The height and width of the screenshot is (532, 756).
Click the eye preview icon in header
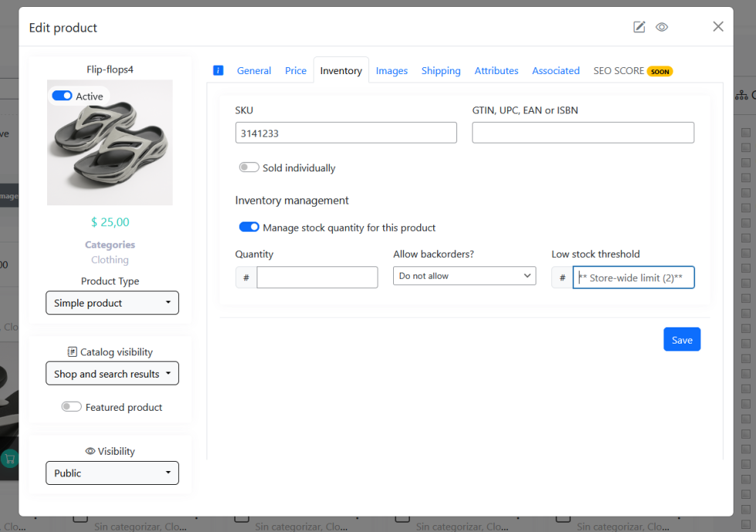(x=662, y=27)
